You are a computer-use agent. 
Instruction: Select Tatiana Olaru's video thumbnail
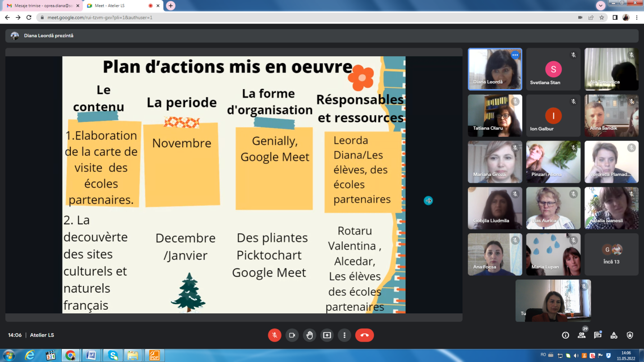pyautogui.click(x=495, y=115)
